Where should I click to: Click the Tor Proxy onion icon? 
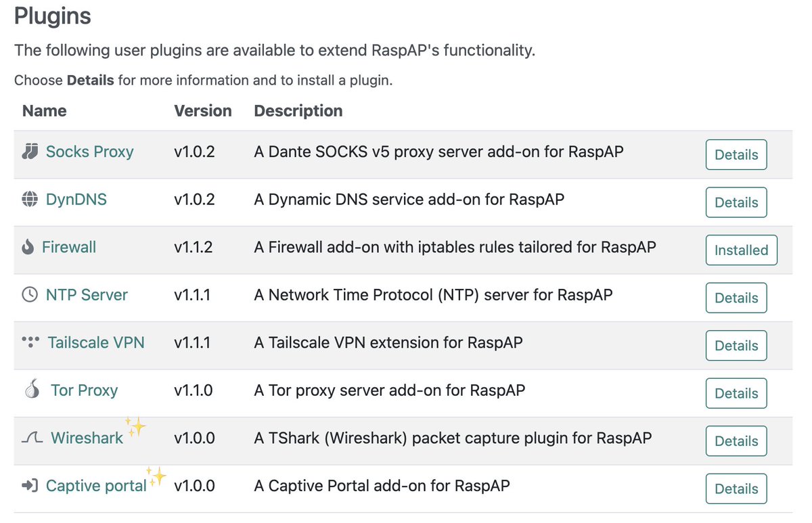[x=32, y=390]
